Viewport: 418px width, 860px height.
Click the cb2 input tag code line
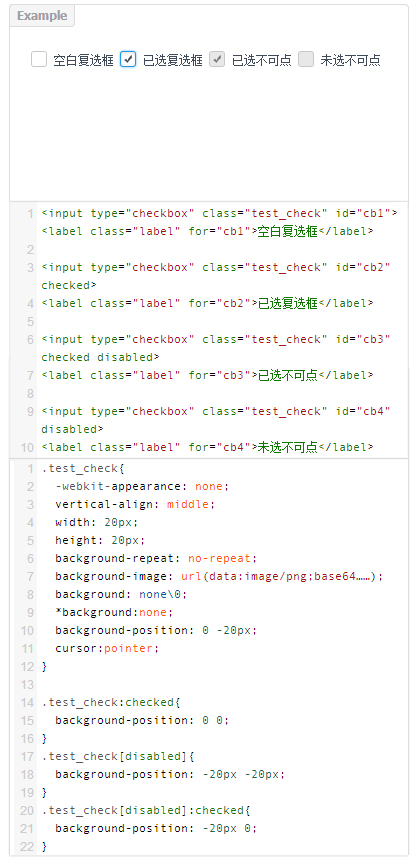click(216, 267)
